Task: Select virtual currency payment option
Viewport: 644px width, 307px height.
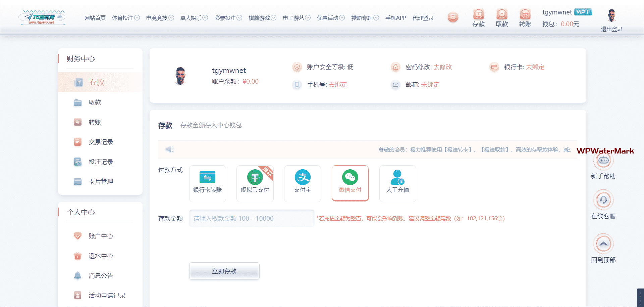Action: point(255,183)
